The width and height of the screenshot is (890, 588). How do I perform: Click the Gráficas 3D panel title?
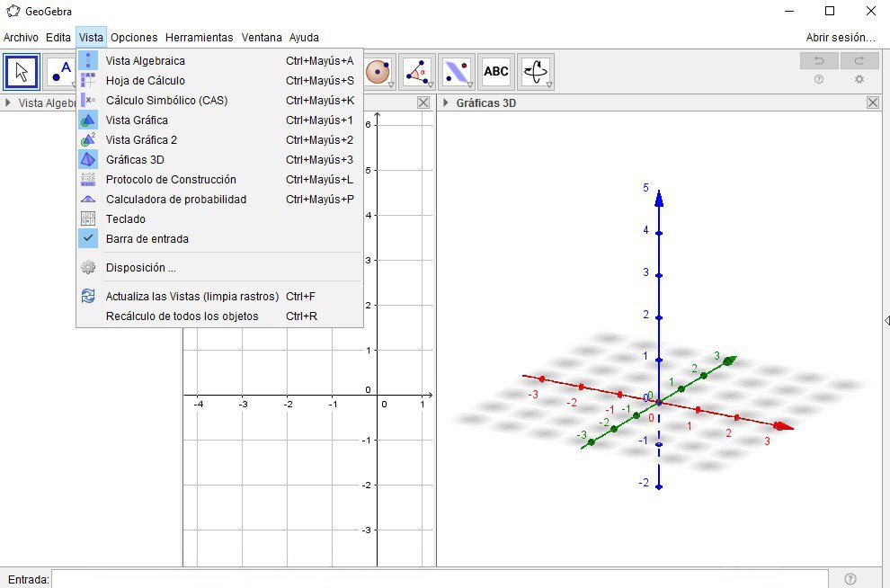pos(485,102)
